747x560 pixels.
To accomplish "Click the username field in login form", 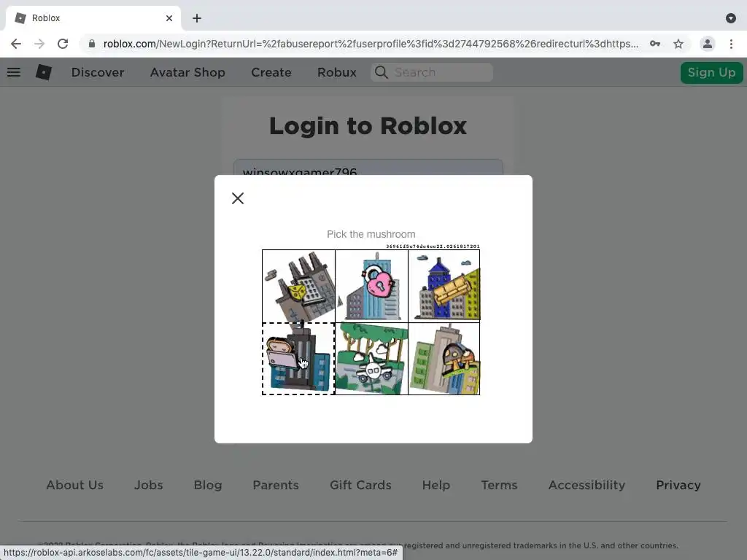I will click(368, 167).
